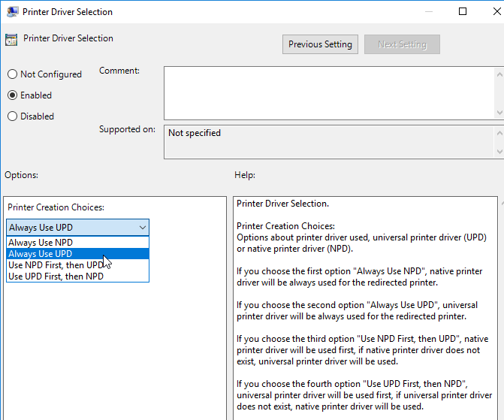This screenshot has width=504, height=420.
Task: Select the Disabled radio button
Action: pyautogui.click(x=12, y=116)
